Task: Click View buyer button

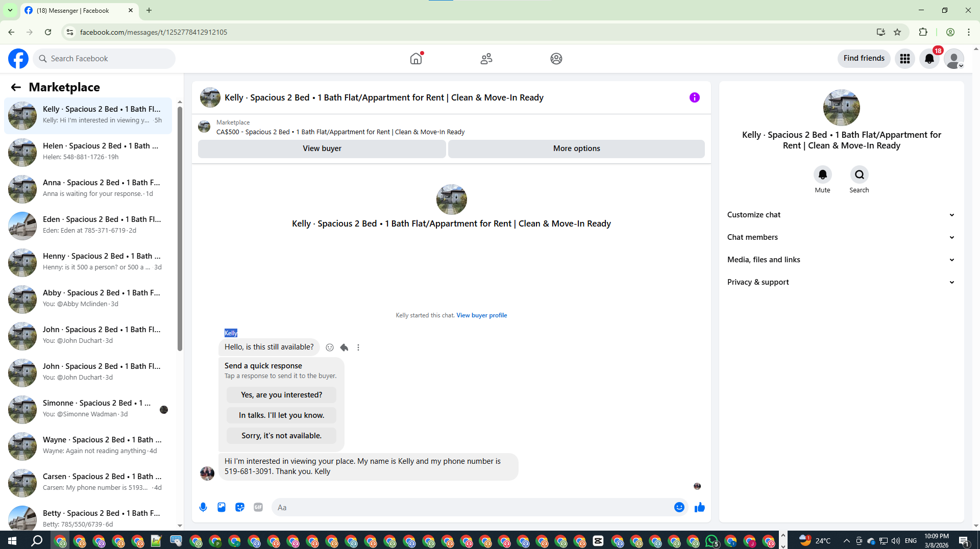Action: pos(322,148)
